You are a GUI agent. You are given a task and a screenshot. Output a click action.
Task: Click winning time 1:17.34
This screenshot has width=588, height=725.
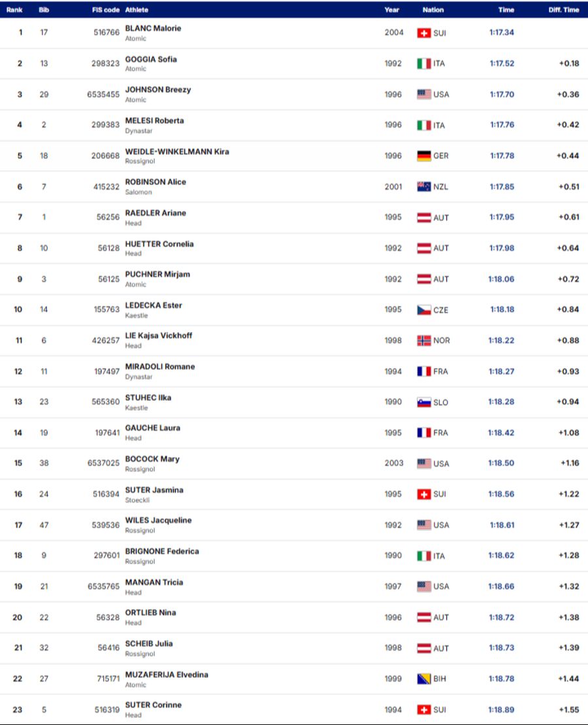pyautogui.click(x=502, y=32)
